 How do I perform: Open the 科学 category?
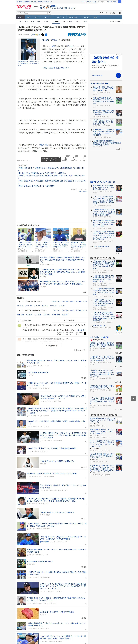tap(71, 22)
